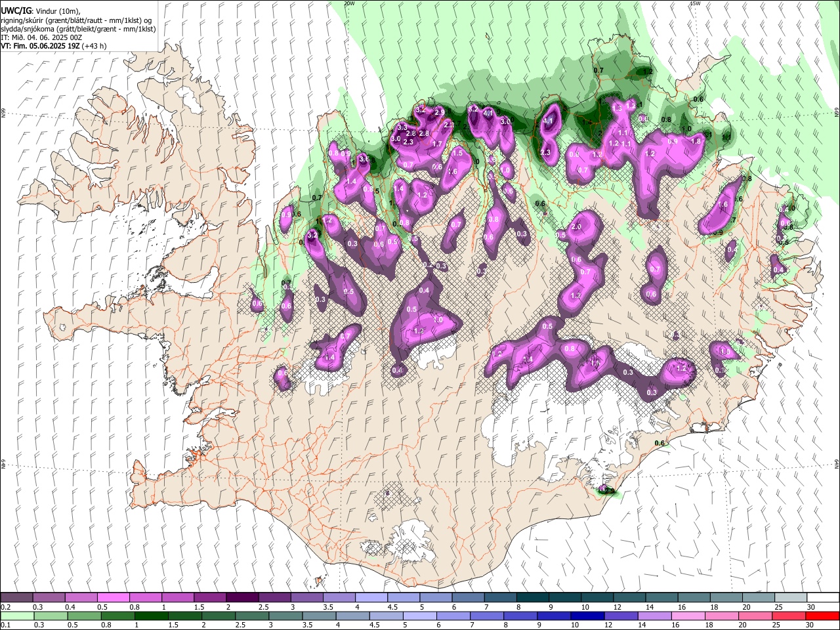
Task: Select the dark navy swatch above rain label 10
Action: (587, 616)
